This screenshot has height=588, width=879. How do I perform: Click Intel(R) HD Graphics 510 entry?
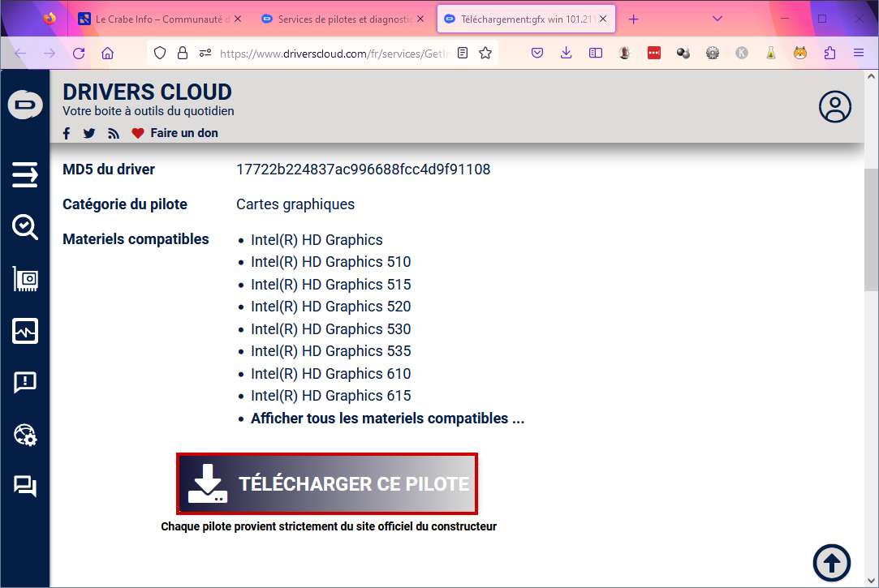pyautogui.click(x=331, y=262)
